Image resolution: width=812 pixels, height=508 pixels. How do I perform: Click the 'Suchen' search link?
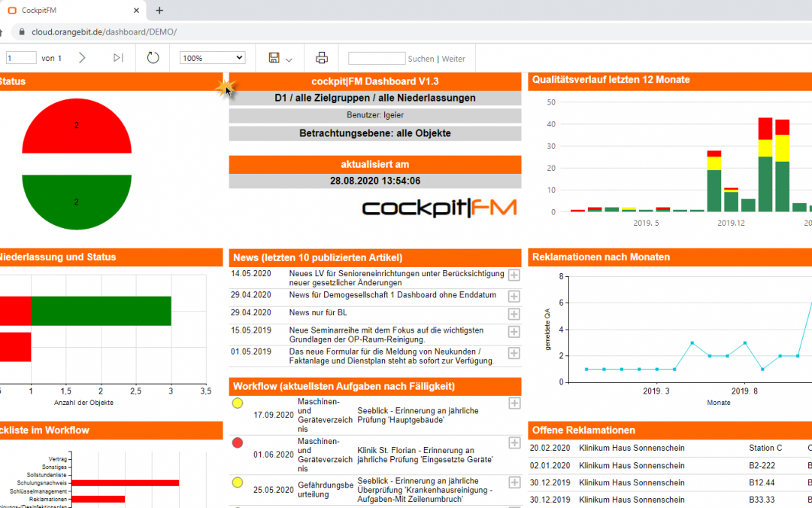coord(420,59)
